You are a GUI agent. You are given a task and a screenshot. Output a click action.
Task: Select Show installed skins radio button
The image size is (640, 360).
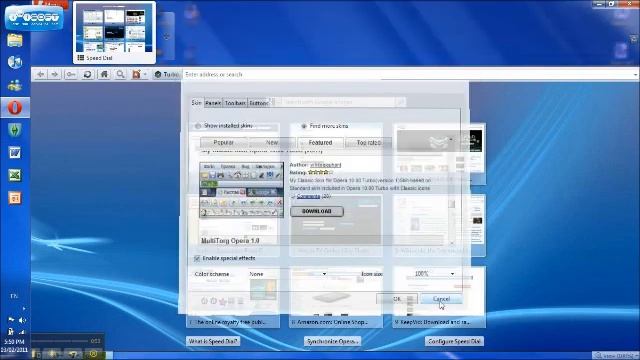coord(198,126)
